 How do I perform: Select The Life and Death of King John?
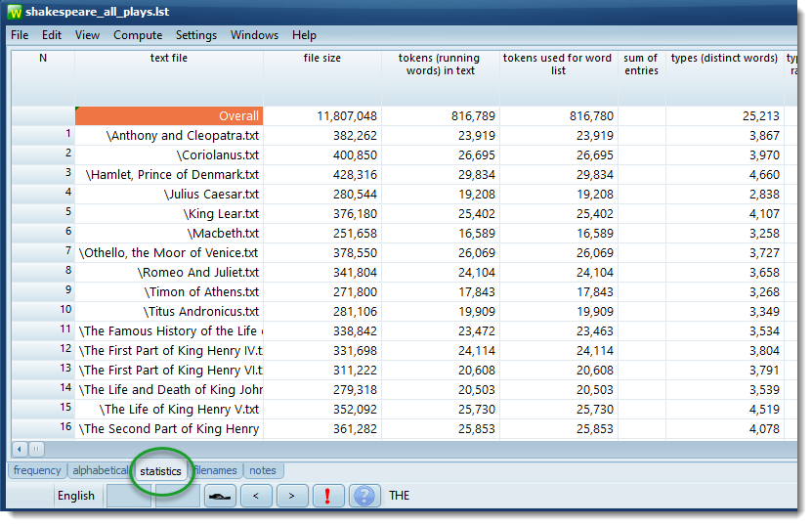tap(169, 390)
